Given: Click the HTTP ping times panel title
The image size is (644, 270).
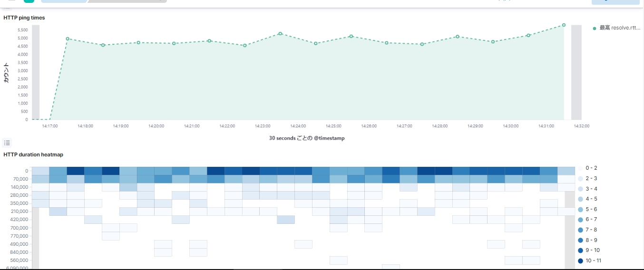Looking at the screenshot, I should (24, 18).
